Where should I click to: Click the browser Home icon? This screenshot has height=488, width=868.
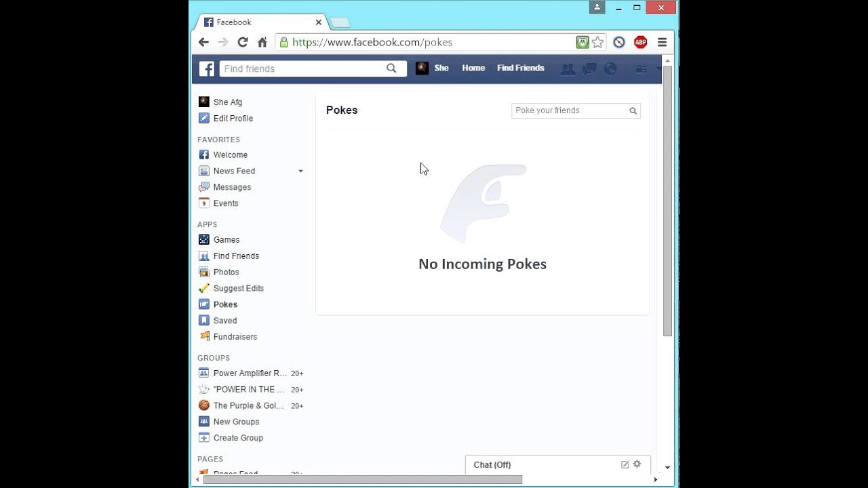pyautogui.click(x=262, y=42)
